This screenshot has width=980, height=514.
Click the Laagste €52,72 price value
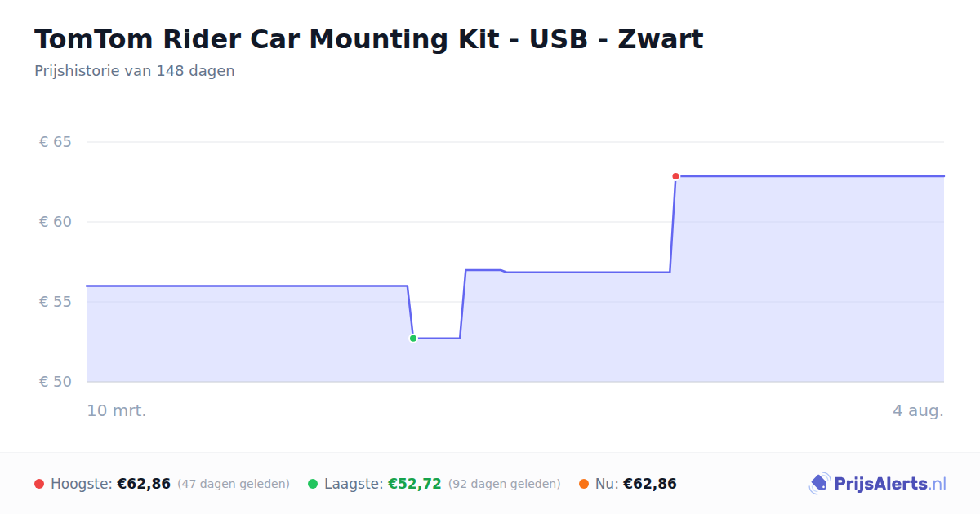[414, 484]
